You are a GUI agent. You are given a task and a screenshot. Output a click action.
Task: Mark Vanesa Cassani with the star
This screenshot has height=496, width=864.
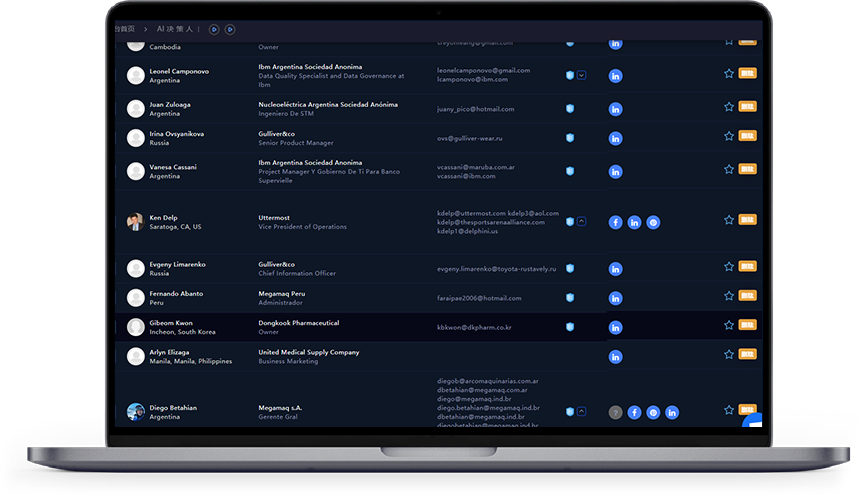click(x=728, y=169)
